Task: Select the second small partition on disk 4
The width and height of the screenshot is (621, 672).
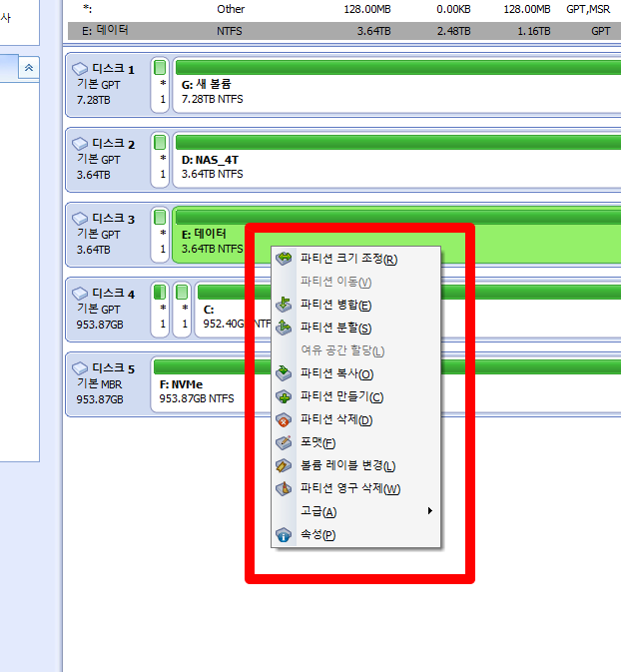Action: click(182, 310)
